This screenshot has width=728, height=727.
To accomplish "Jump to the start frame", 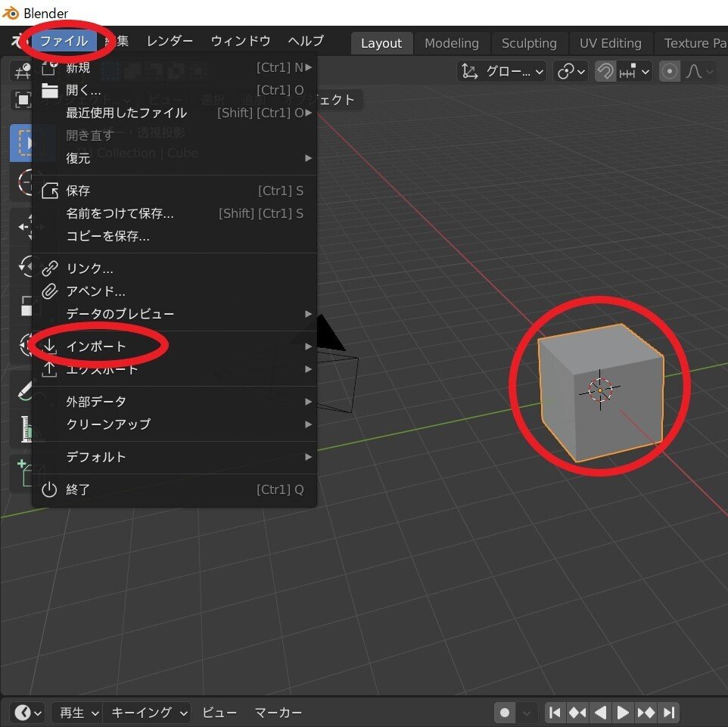I will pyautogui.click(x=555, y=712).
